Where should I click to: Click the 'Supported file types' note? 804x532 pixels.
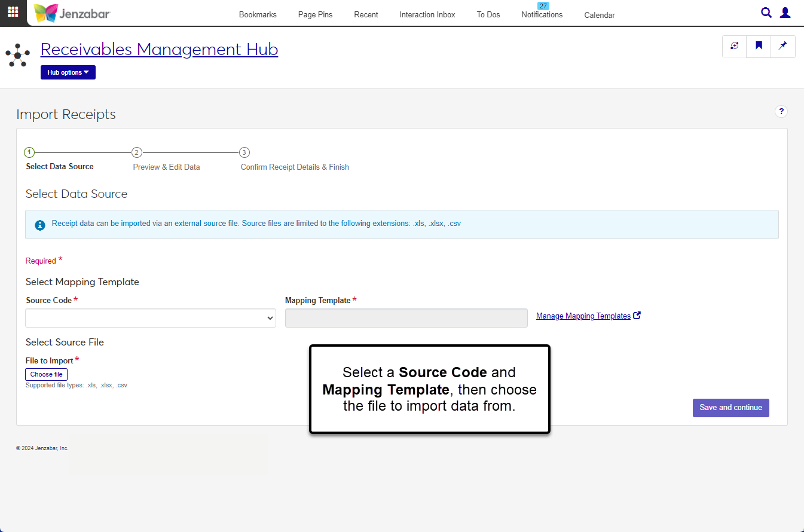(77, 386)
